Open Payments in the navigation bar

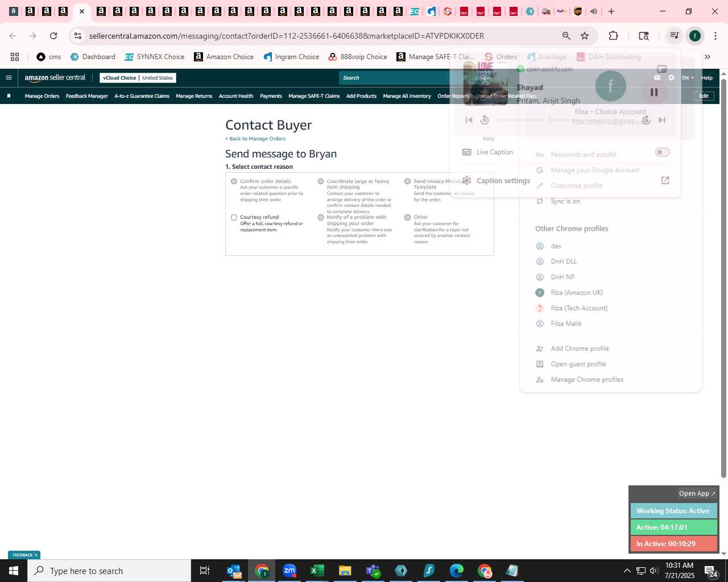tap(271, 96)
